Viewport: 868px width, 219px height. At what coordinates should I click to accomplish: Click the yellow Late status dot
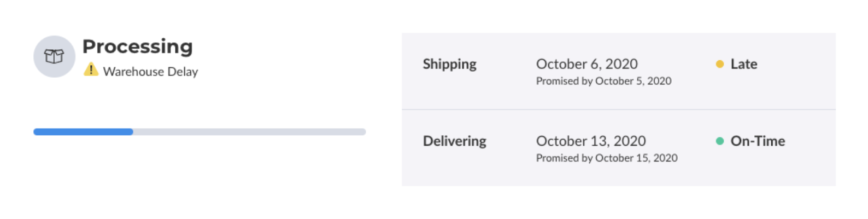pos(719,64)
